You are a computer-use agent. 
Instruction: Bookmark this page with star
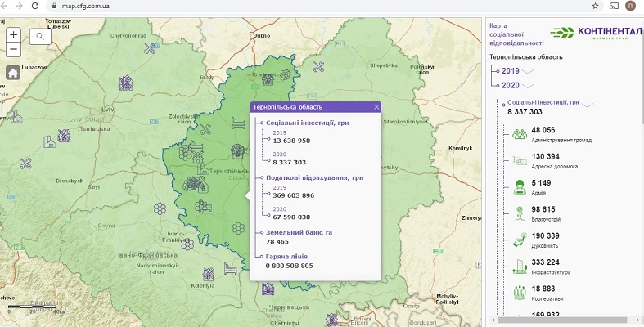click(595, 7)
